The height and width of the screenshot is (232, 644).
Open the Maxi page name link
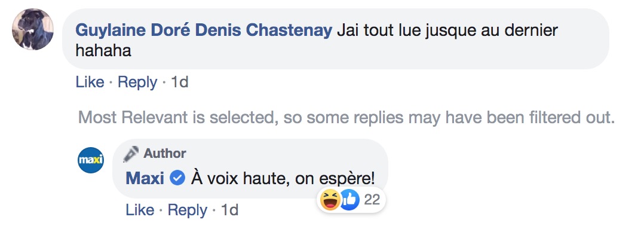tap(145, 179)
